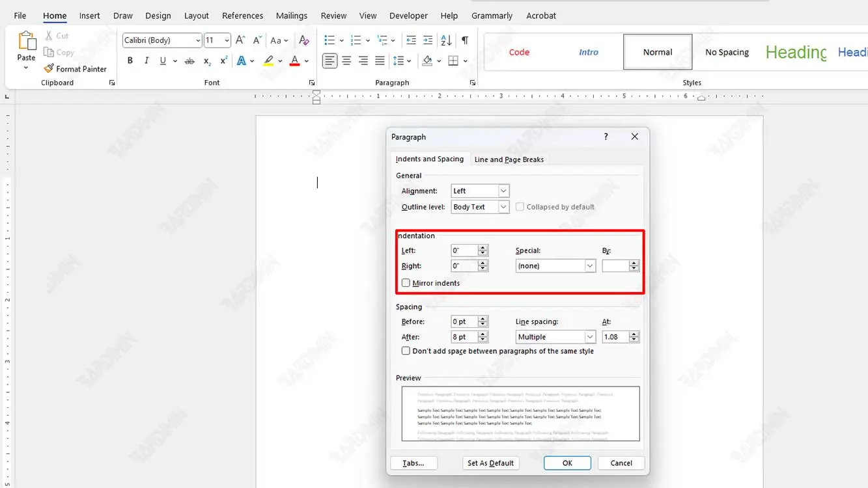Expand Font dialog launcher

pos(312,83)
